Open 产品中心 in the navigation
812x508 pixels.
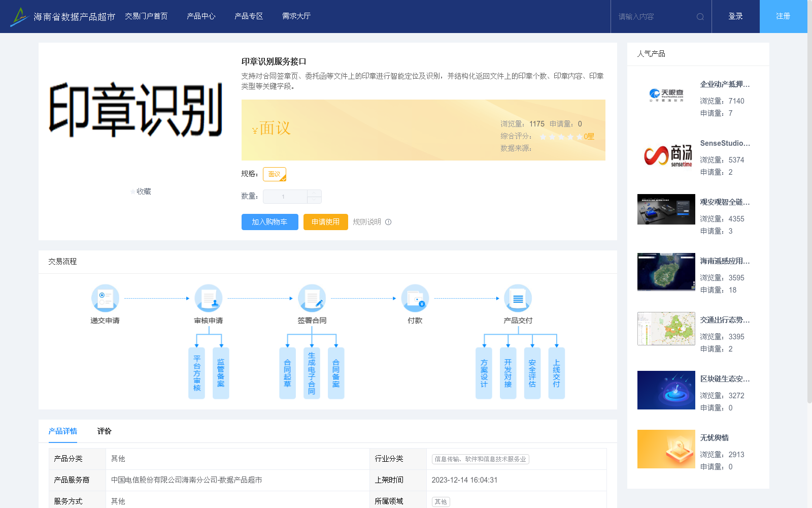[x=201, y=16]
